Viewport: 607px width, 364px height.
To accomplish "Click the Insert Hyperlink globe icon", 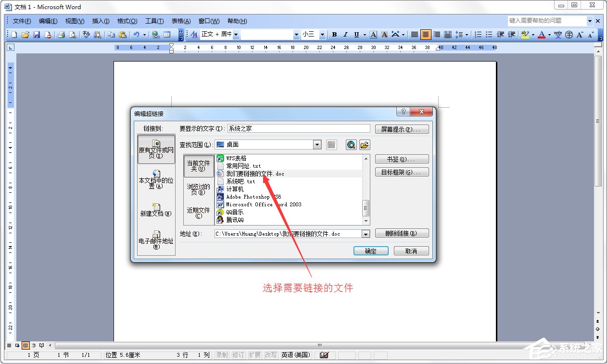I will [155, 35].
